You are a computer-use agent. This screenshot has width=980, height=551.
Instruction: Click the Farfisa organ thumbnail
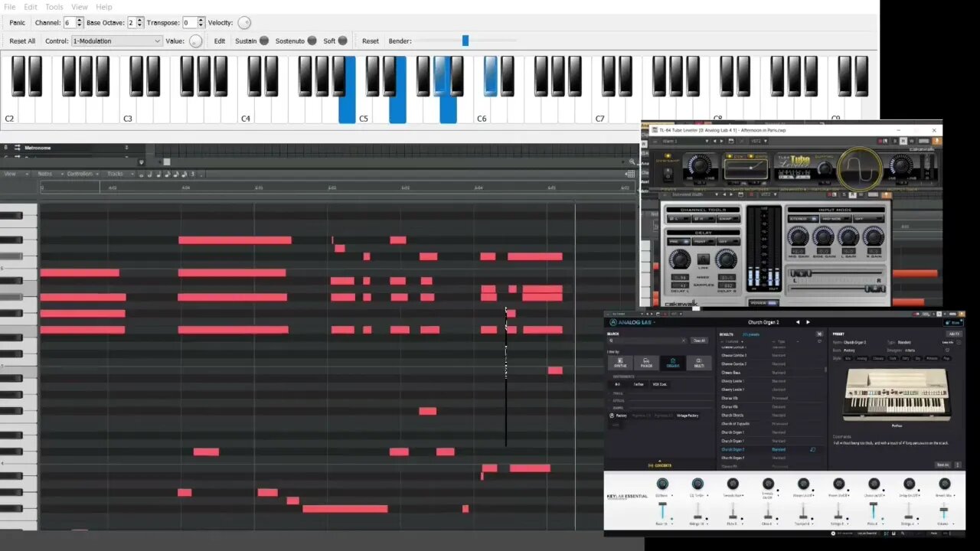click(897, 395)
